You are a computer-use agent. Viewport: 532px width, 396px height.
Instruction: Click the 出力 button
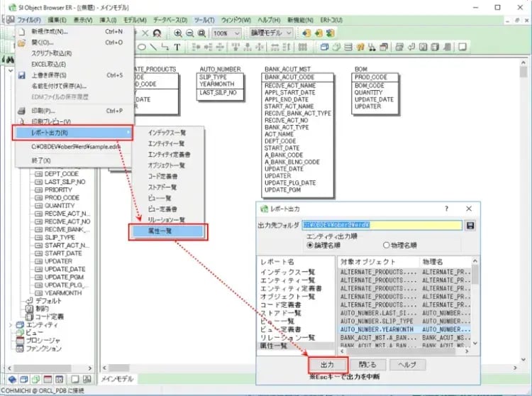327,364
